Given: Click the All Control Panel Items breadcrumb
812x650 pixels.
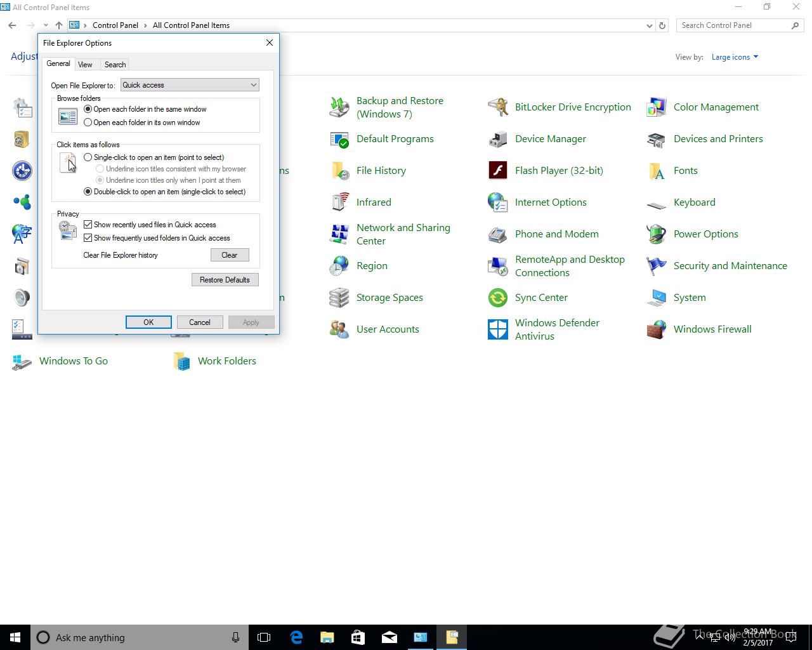Looking at the screenshot, I should pos(191,25).
